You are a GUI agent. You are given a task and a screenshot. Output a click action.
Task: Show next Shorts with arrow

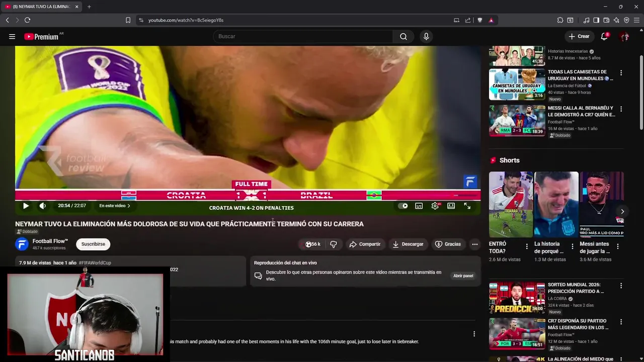(x=622, y=212)
